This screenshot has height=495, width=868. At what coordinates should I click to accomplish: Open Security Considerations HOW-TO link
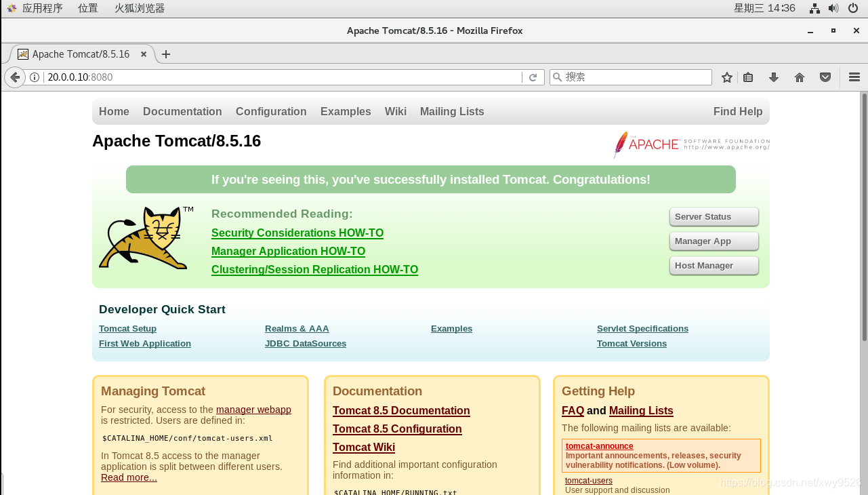point(297,233)
